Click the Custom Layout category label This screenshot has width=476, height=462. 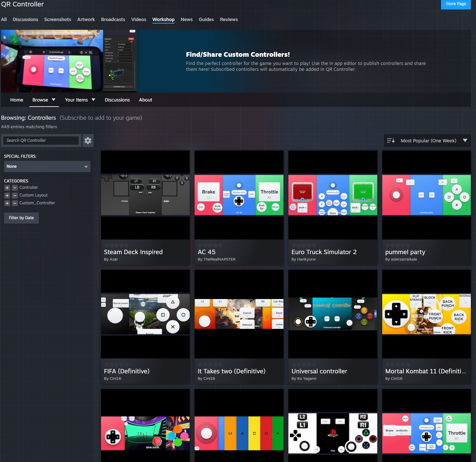point(33,196)
